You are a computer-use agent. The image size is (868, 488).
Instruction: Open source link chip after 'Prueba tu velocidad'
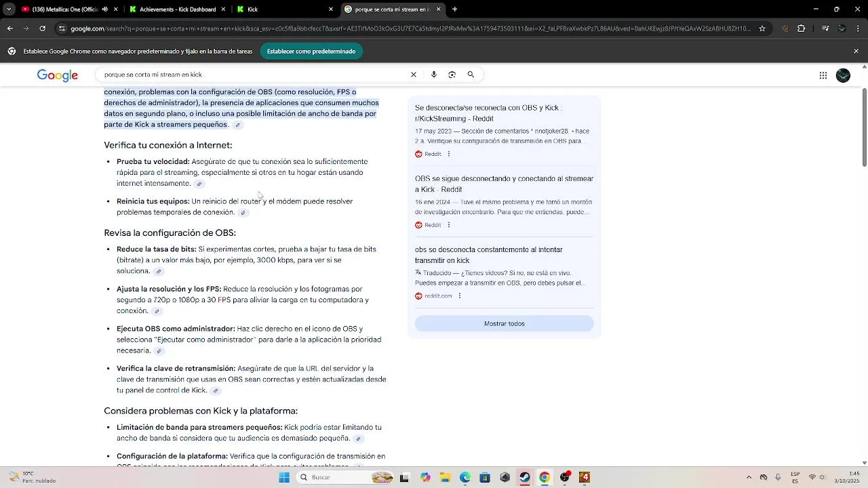coord(199,184)
